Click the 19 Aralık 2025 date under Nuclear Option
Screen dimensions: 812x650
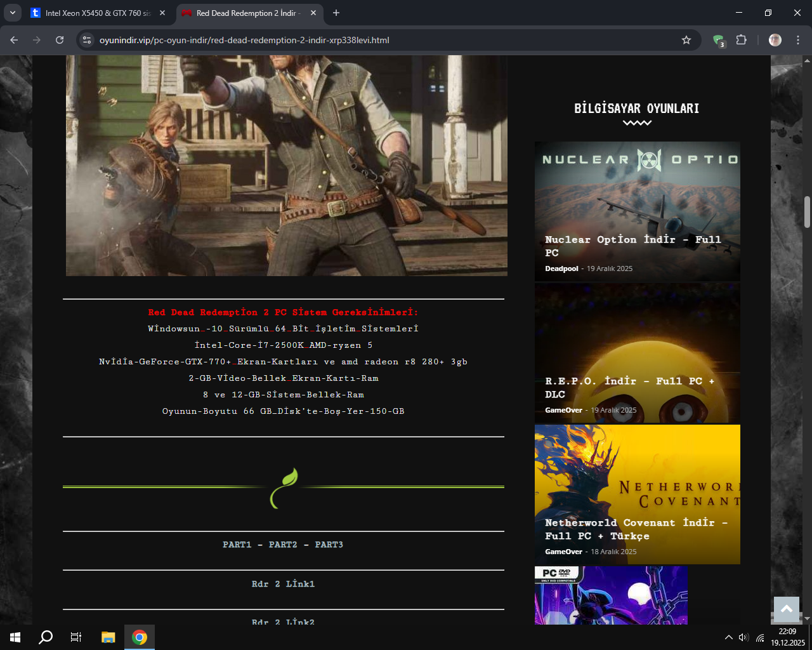coord(610,269)
